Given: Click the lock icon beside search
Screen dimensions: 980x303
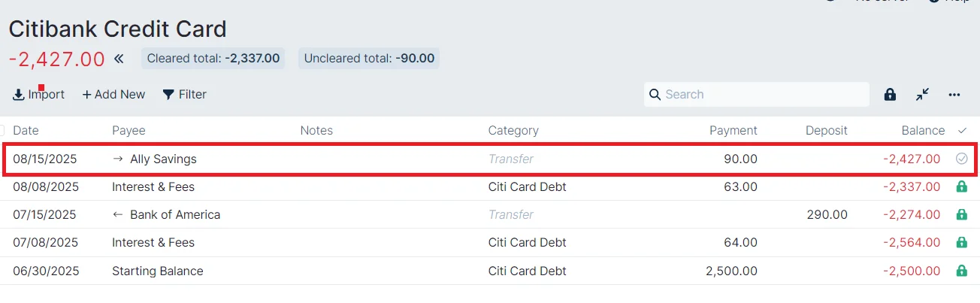Looking at the screenshot, I should [x=890, y=95].
